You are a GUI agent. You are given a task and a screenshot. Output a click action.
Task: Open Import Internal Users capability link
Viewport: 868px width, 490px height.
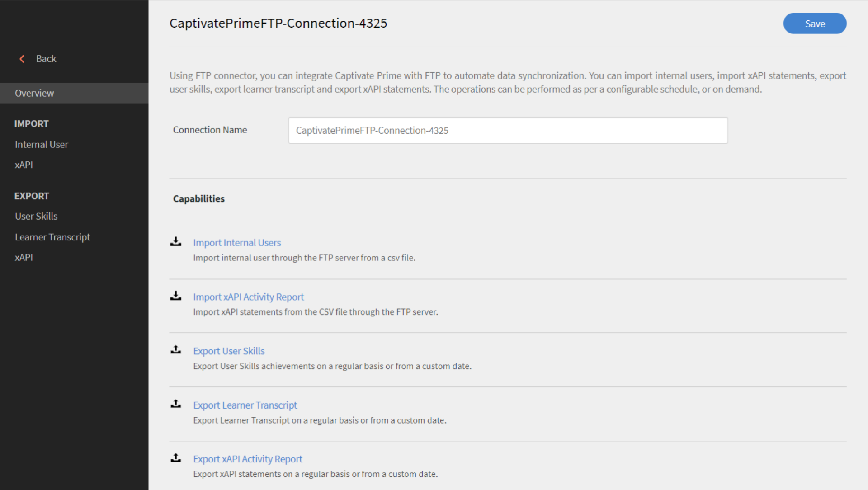click(237, 243)
